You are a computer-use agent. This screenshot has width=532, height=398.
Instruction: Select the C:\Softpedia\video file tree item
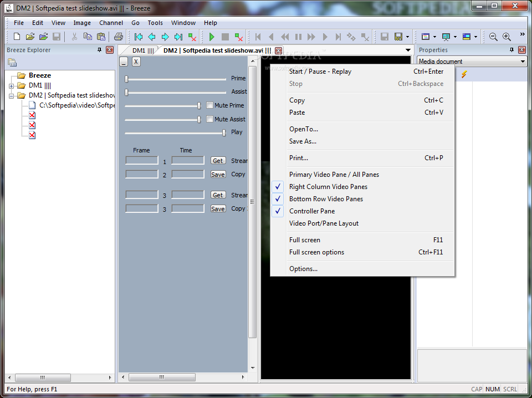pyautogui.click(x=76, y=105)
